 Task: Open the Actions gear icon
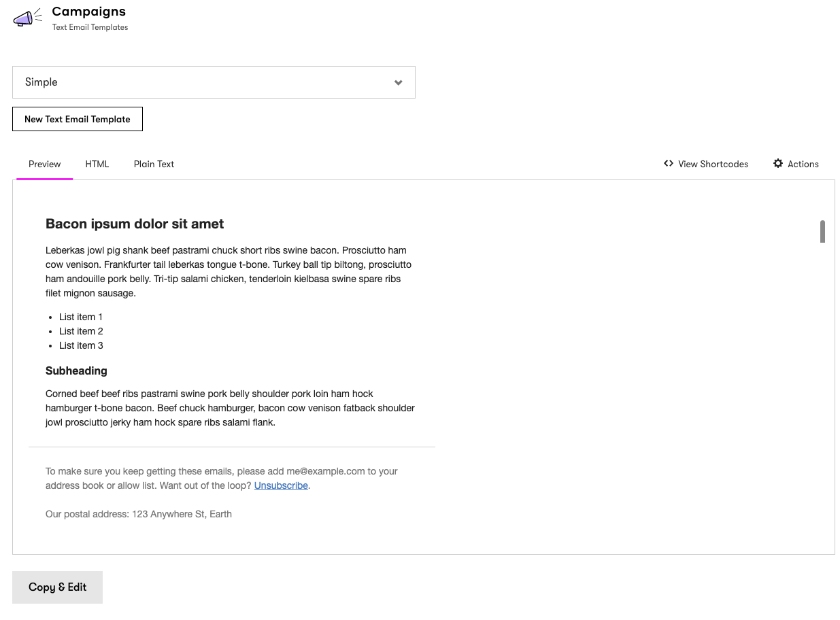778,163
